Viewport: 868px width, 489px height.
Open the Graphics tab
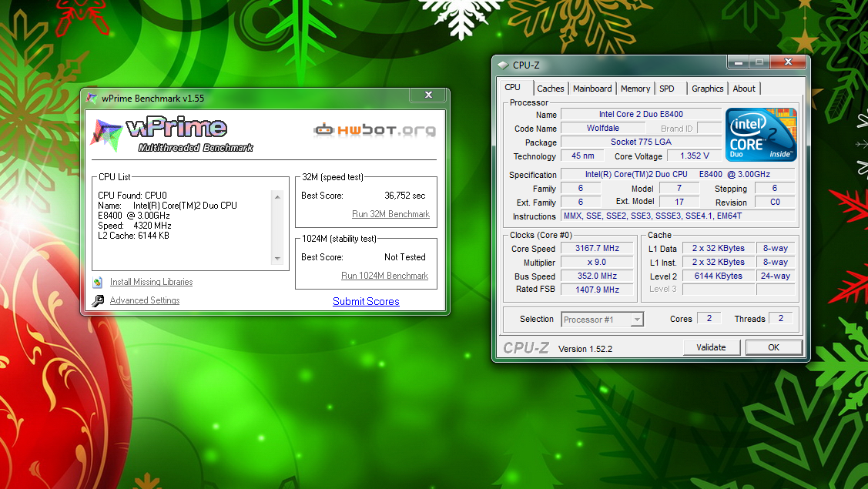(708, 89)
